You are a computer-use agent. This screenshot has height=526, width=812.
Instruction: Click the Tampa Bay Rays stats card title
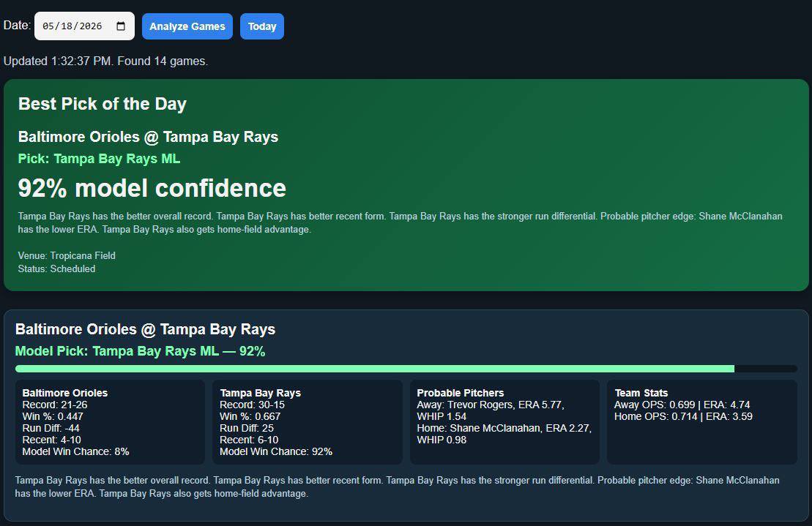(261, 393)
